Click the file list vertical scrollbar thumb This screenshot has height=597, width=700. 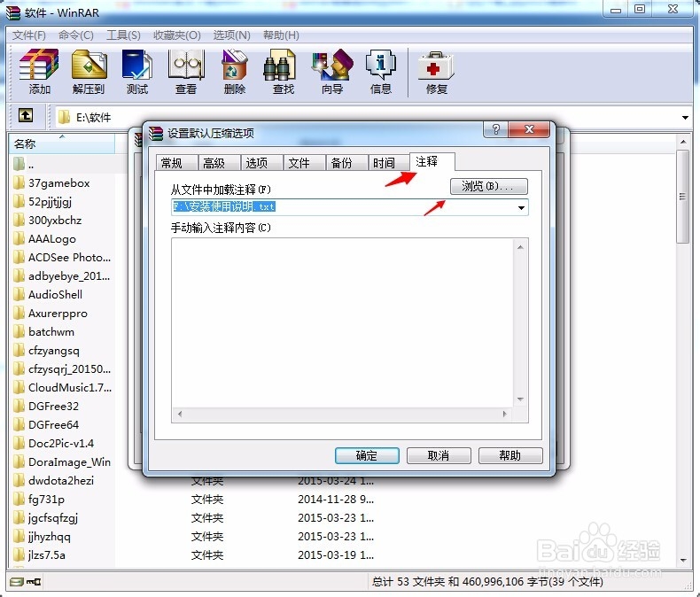683,197
